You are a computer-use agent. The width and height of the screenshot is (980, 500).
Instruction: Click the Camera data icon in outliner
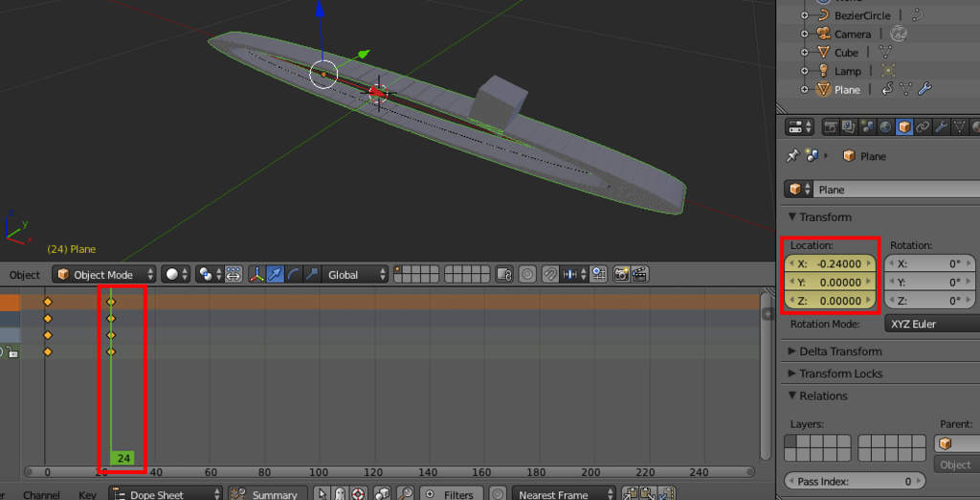coord(898,34)
